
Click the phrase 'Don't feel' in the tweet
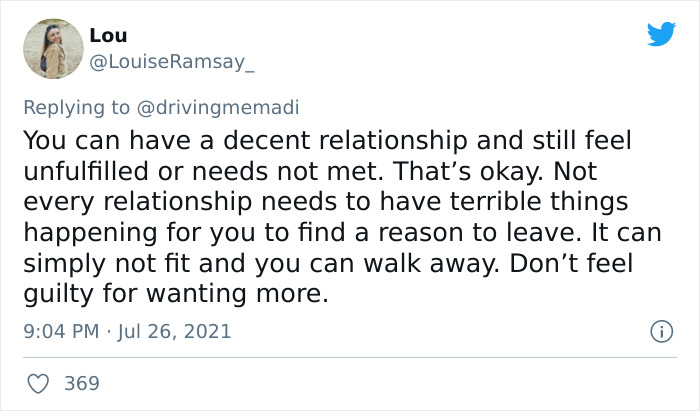pyautogui.click(x=571, y=263)
